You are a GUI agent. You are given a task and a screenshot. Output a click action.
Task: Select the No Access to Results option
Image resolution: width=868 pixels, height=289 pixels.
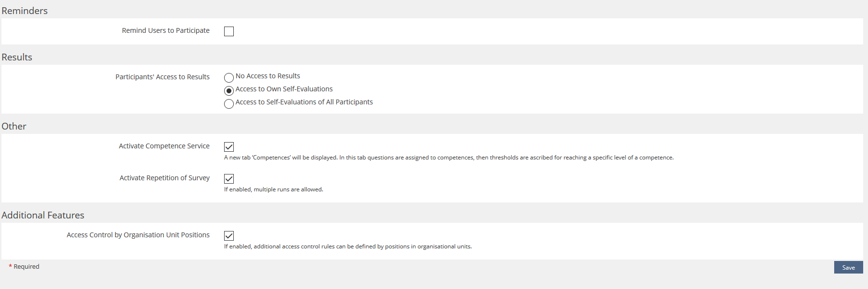point(229,77)
